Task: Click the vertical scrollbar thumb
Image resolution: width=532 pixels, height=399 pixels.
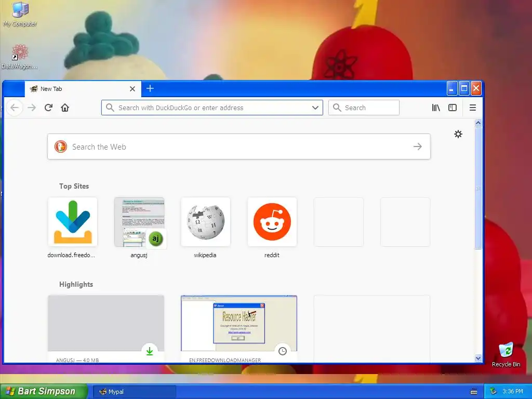Action: 478,188
